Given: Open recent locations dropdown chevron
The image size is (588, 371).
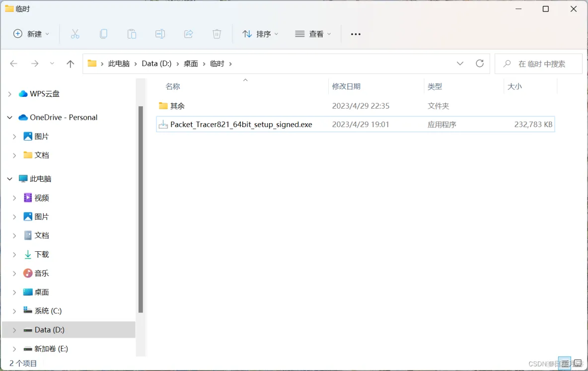Looking at the screenshot, I should coord(52,64).
